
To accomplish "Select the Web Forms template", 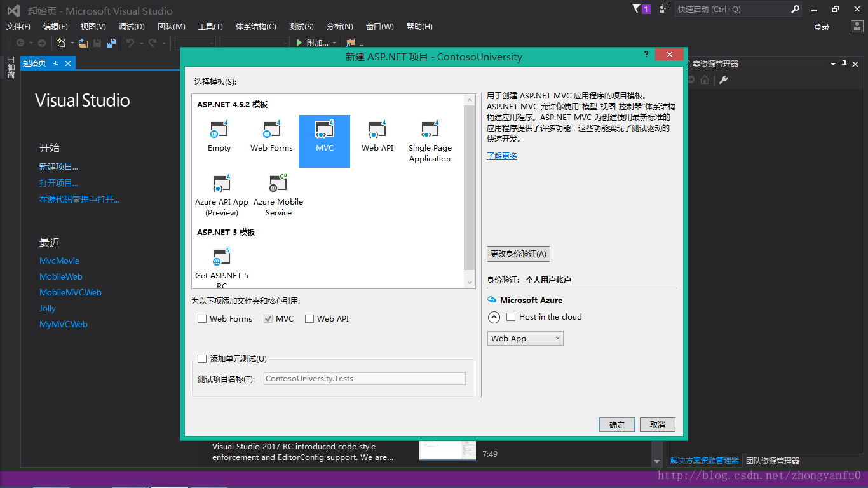I will pos(271,137).
